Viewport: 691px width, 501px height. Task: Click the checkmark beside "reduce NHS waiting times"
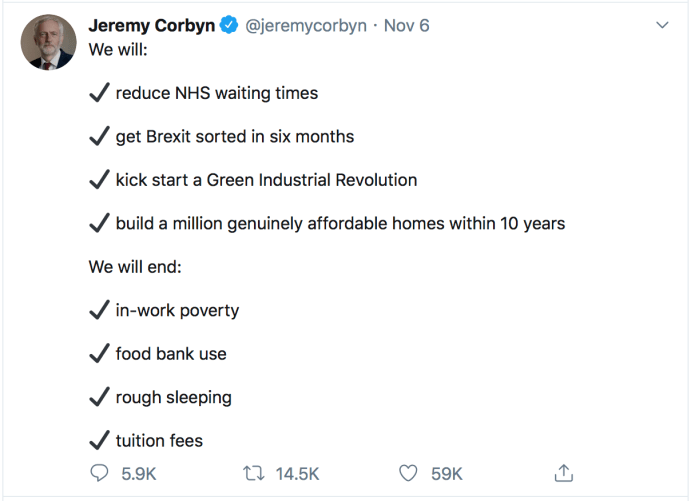click(x=99, y=93)
